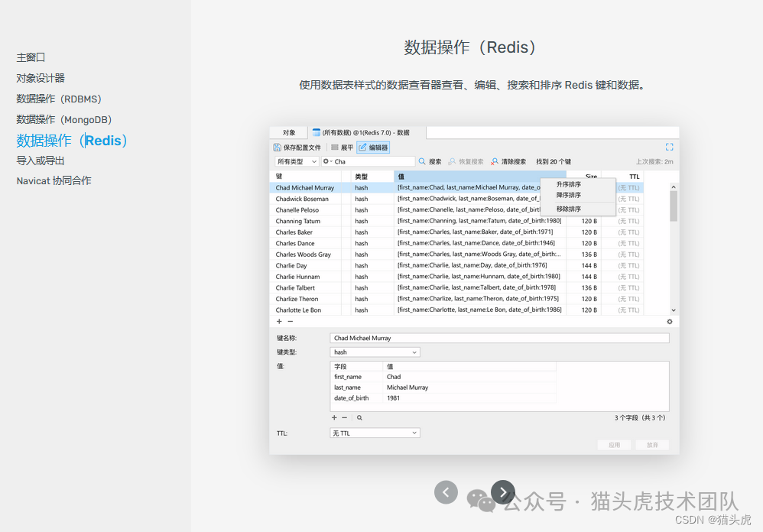763x532 pixels.
Task: Select the Charlie Talbert key
Action: pos(295,288)
